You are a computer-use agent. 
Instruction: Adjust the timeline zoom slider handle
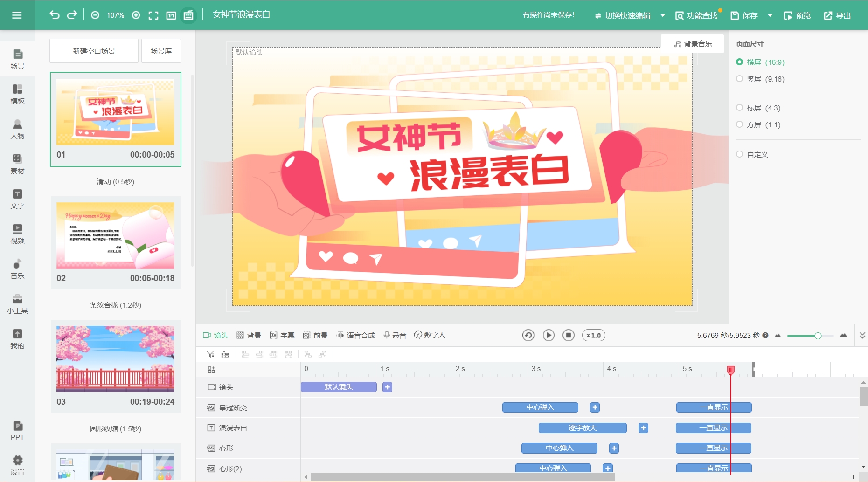click(x=818, y=336)
